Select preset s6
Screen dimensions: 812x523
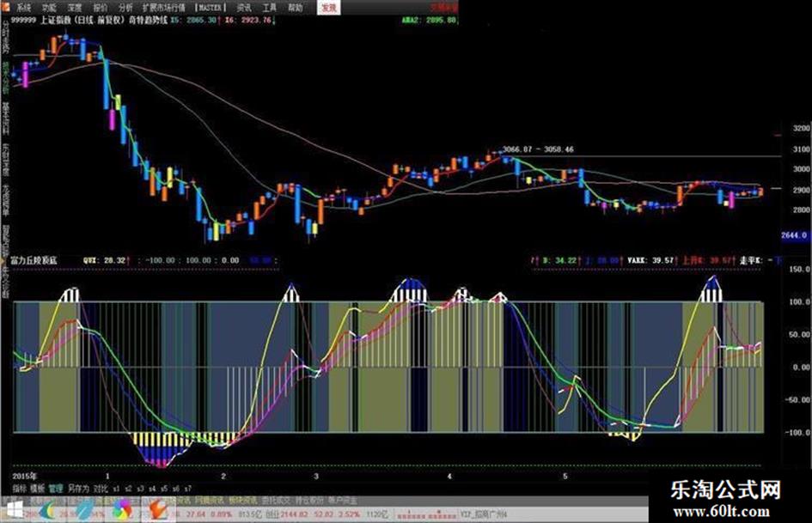coord(176,489)
